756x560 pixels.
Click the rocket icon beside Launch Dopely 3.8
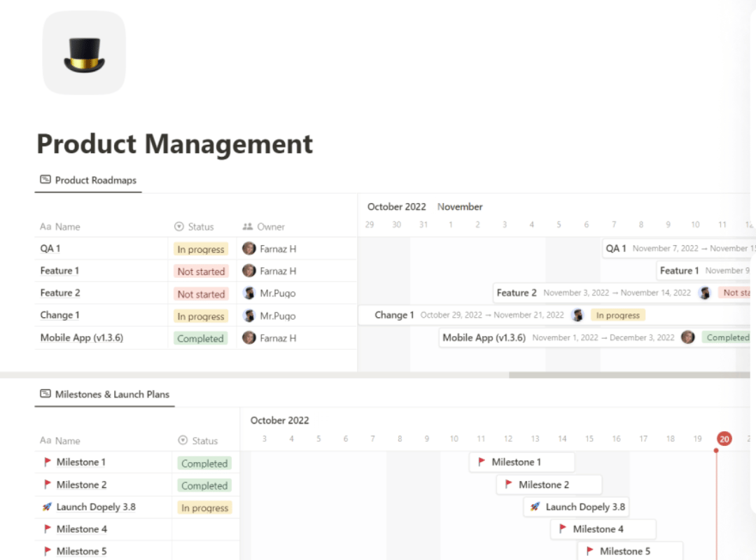(46, 507)
